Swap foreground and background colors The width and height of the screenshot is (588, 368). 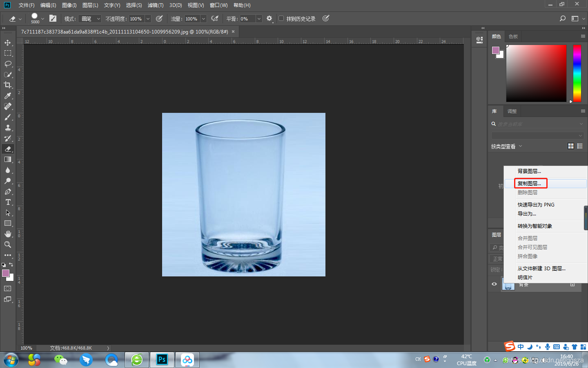(x=11, y=265)
